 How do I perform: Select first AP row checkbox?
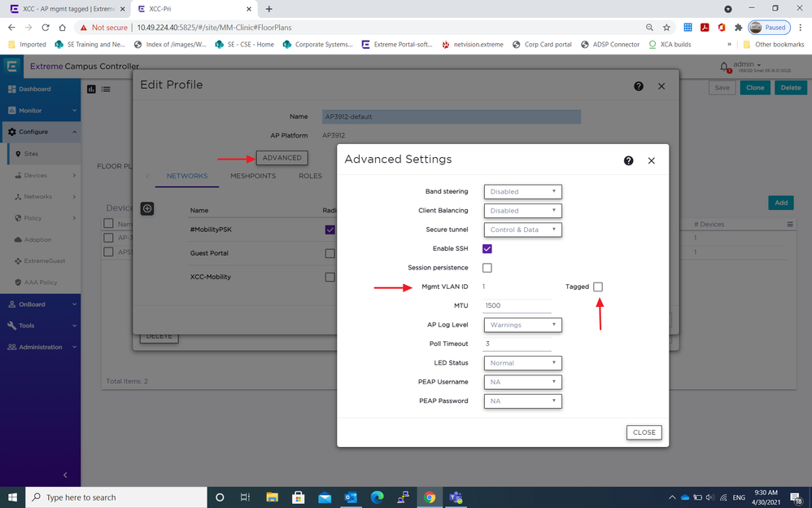tap(108, 238)
